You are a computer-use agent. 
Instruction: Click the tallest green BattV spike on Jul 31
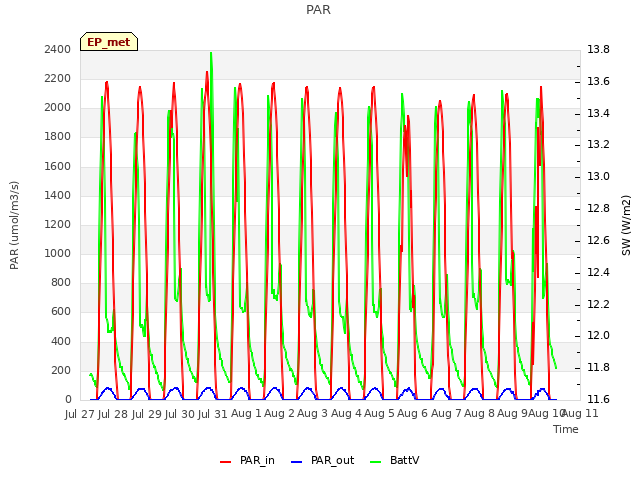[211, 54]
